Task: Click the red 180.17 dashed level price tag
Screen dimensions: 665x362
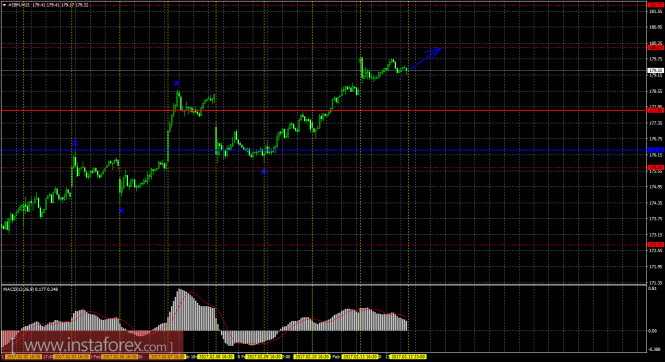Action: point(656,47)
